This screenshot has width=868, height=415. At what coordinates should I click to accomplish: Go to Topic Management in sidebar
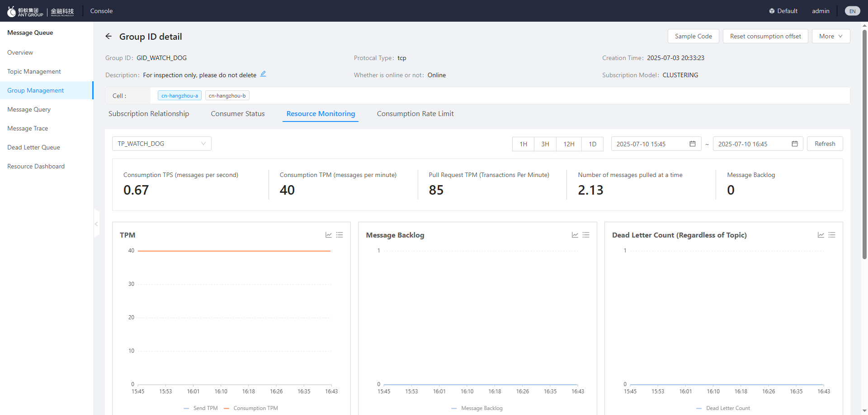(x=47, y=71)
